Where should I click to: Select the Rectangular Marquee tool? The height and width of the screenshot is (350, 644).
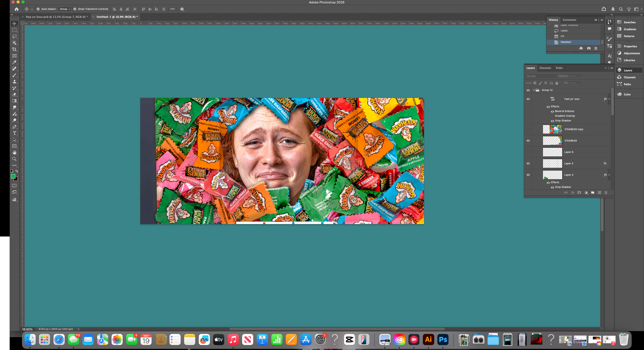pyautogui.click(x=14, y=30)
